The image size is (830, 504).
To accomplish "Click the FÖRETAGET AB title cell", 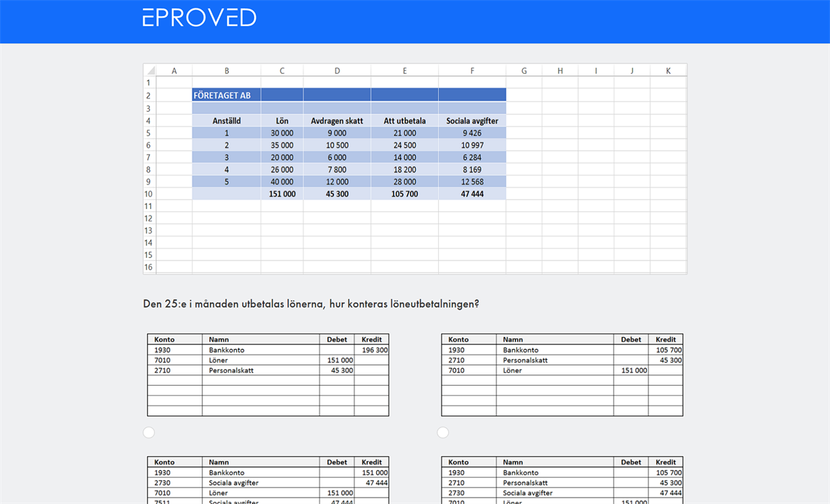I will 226,95.
